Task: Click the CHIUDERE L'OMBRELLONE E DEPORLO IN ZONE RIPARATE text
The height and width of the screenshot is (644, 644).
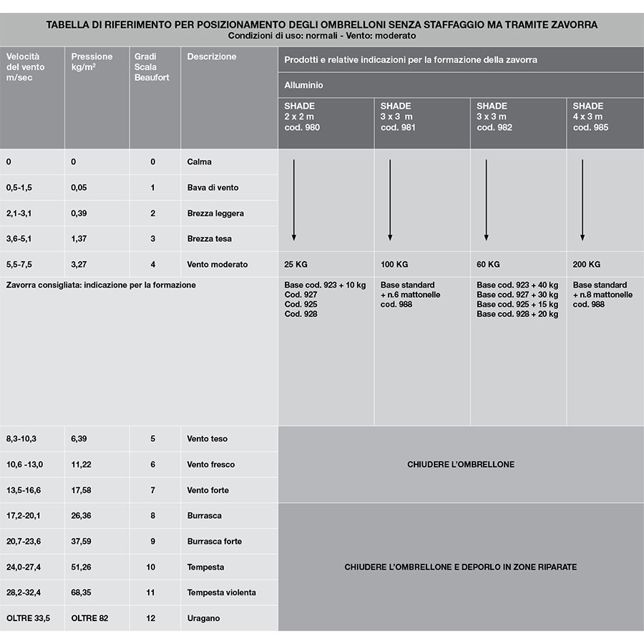Action: [x=461, y=567]
